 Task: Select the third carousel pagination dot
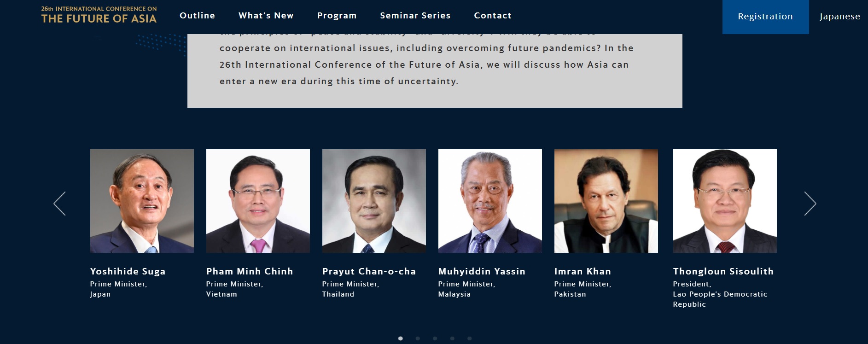(x=435, y=338)
